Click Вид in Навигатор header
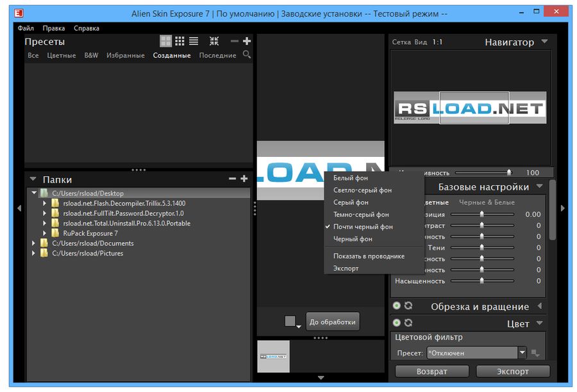This screenshot has width=577, height=392. [421, 42]
